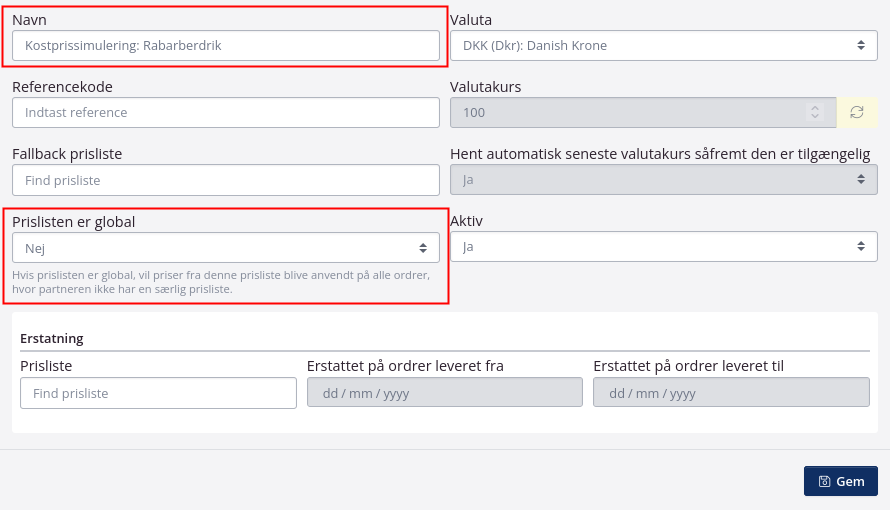Select the Fallback prisliste search field
The image size is (890, 510).
pos(225,180)
